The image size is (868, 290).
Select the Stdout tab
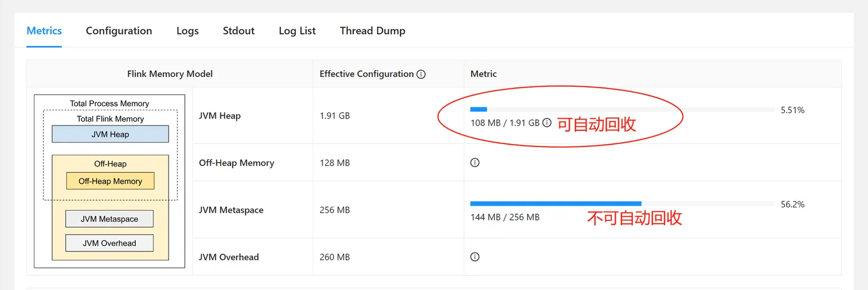(x=239, y=30)
